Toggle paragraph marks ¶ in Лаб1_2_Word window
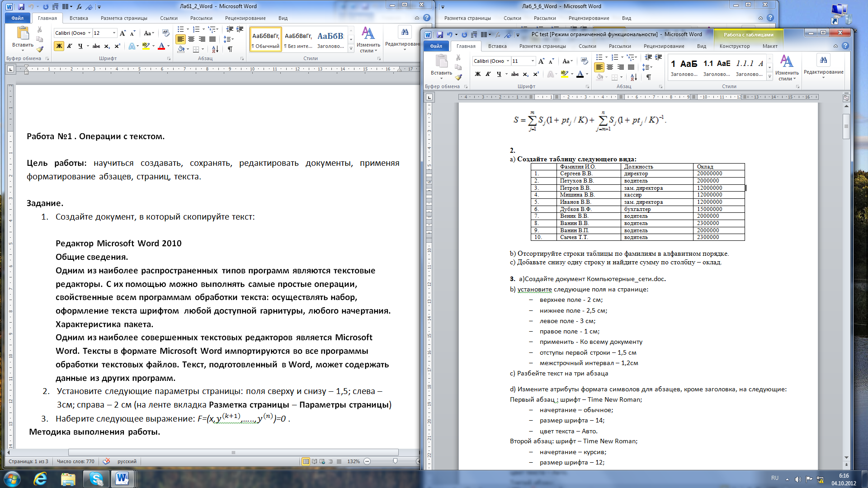Image resolution: width=868 pixels, height=488 pixels. (230, 49)
